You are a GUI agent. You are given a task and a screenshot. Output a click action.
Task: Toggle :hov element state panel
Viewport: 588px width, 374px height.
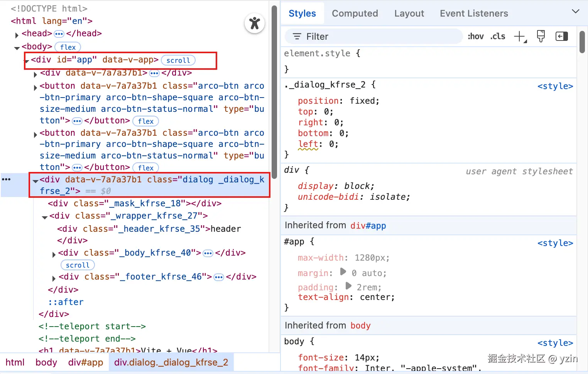[x=475, y=36]
